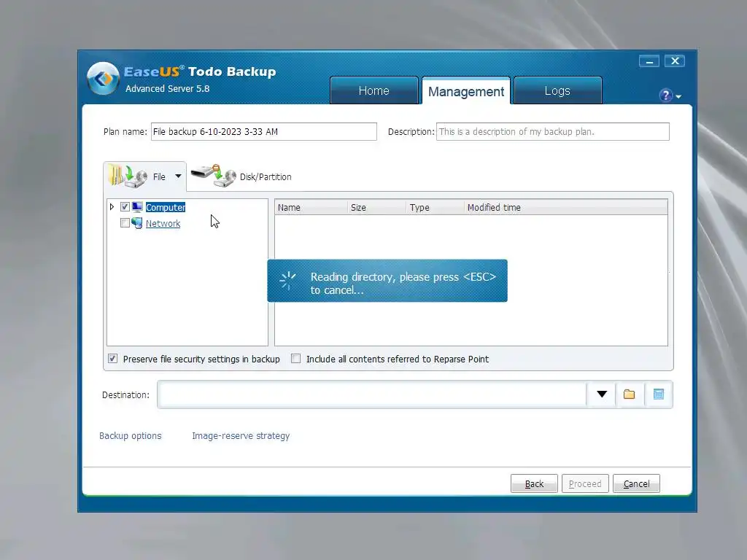747x560 pixels.
Task: Select the Disk/Partition backup tab
Action: tap(266, 176)
